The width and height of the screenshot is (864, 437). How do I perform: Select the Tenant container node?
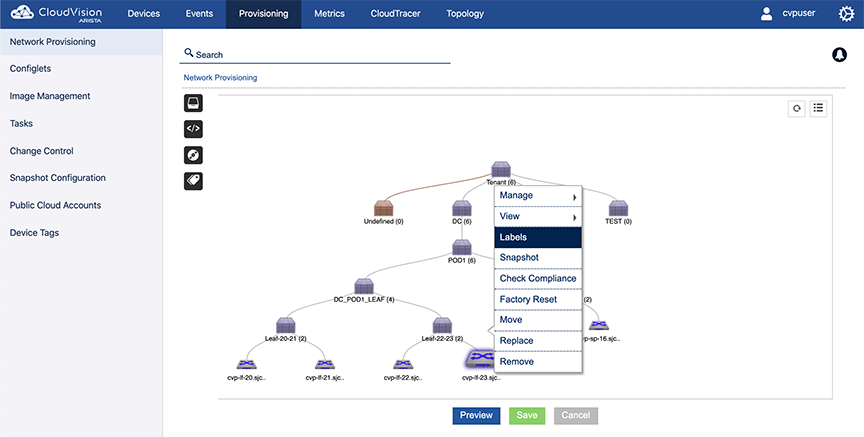click(501, 170)
